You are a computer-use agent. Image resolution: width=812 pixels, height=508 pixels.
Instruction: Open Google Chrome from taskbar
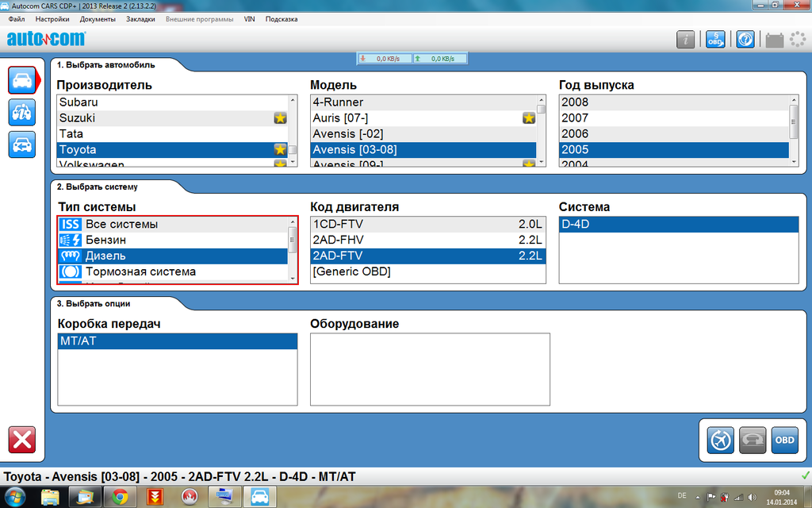pos(121,497)
